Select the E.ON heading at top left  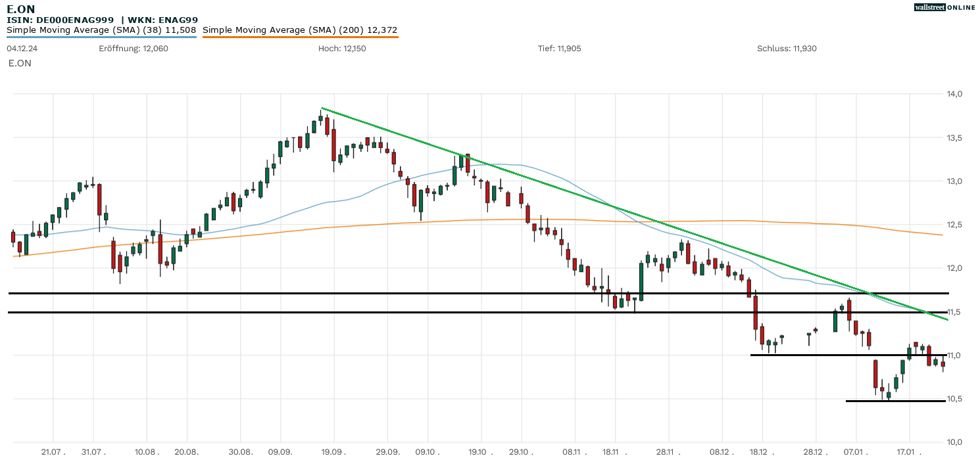click(21, 9)
